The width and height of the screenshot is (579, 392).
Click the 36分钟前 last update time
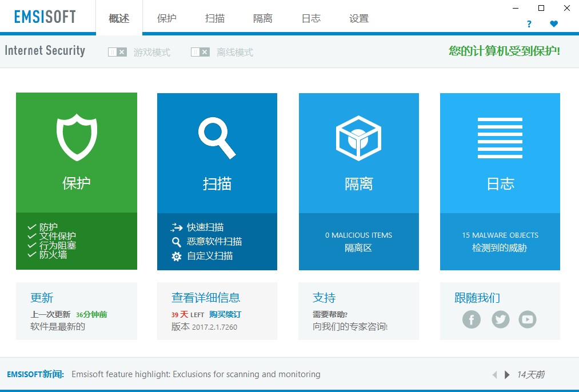coord(91,314)
